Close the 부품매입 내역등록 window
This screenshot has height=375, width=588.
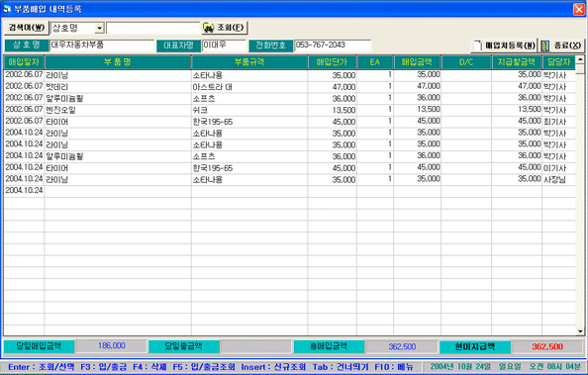click(x=579, y=9)
